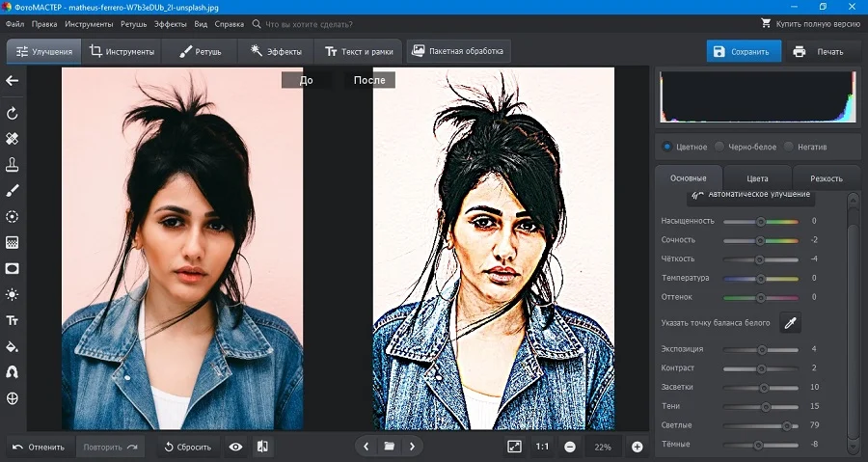The width and height of the screenshot is (868, 462).
Task: Switch to the Ретушь tab
Action: pyautogui.click(x=200, y=51)
